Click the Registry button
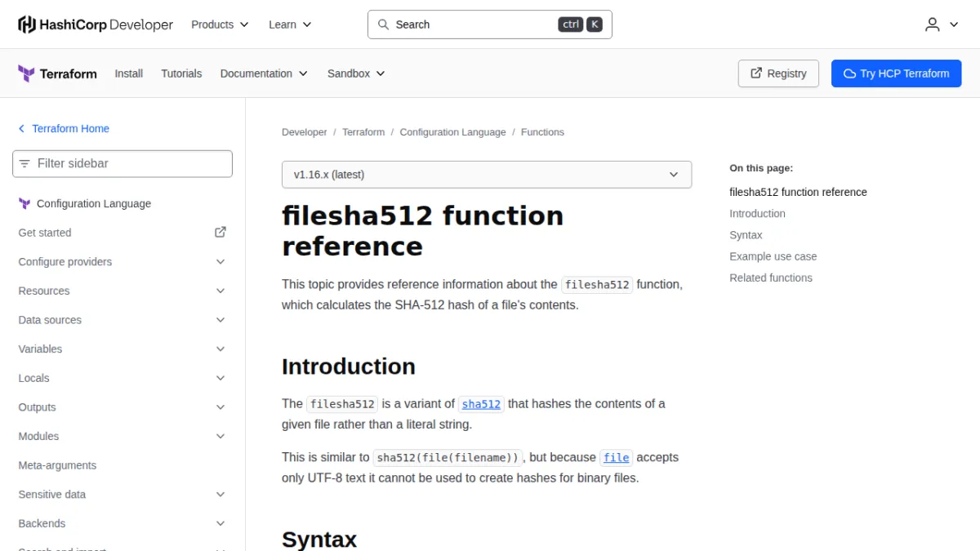The image size is (980, 551). [778, 73]
